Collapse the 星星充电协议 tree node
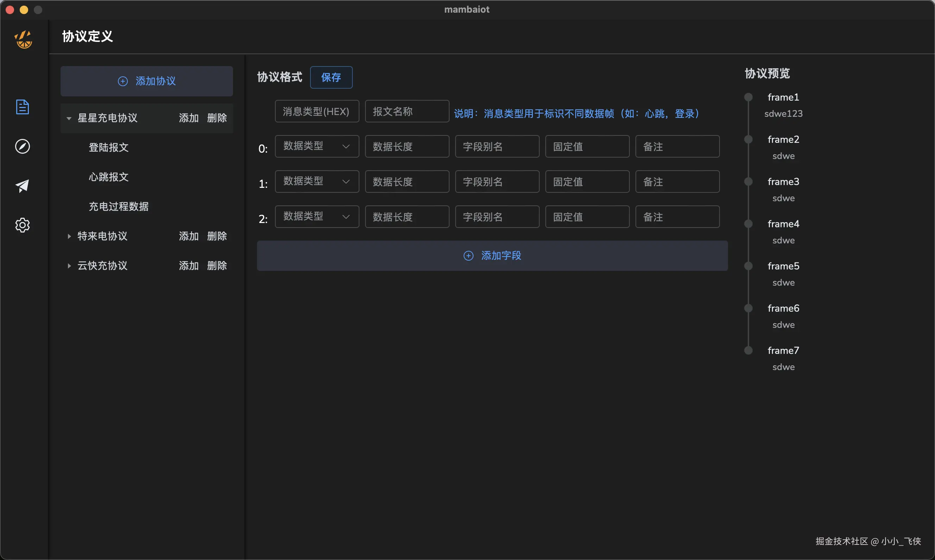The height and width of the screenshot is (560, 935). pos(69,119)
